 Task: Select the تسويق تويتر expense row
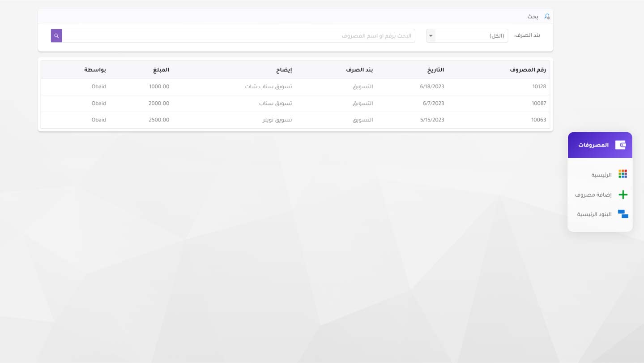(277, 120)
